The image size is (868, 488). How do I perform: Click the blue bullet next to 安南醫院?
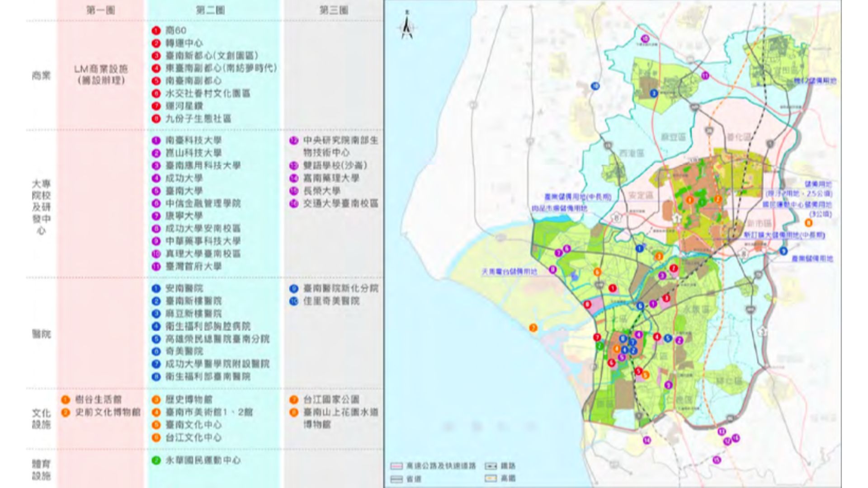click(x=156, y=288)
